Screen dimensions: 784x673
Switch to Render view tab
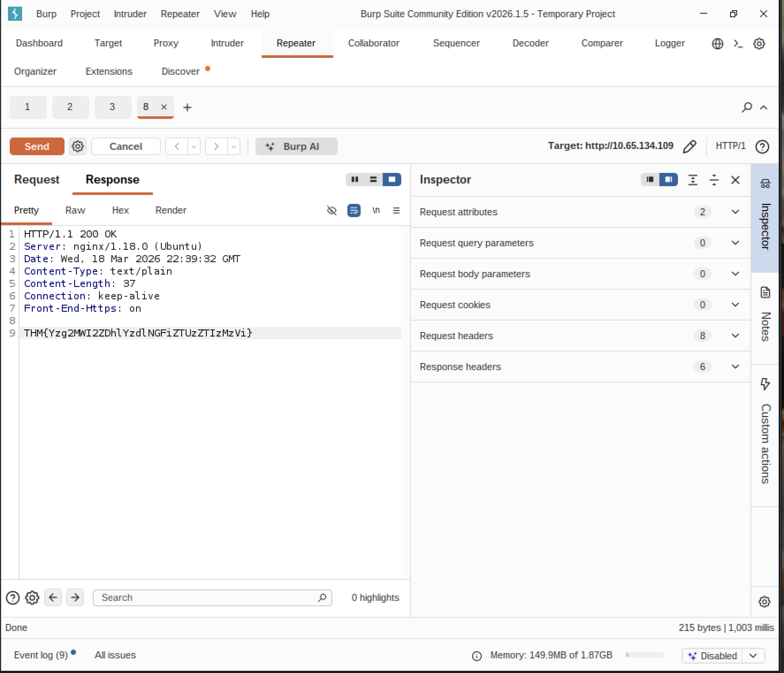coord(171,210)
